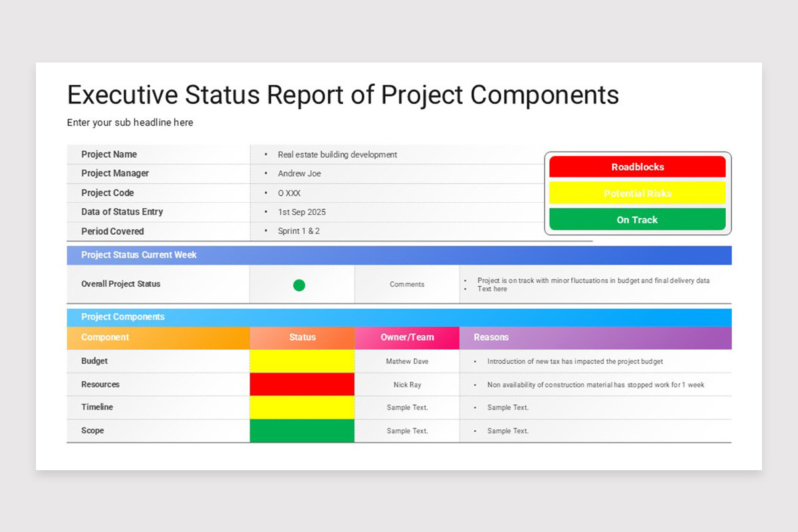Select the yellow Potential Risks badge
The height and width of the screenshot is (532, 798).
637,194
